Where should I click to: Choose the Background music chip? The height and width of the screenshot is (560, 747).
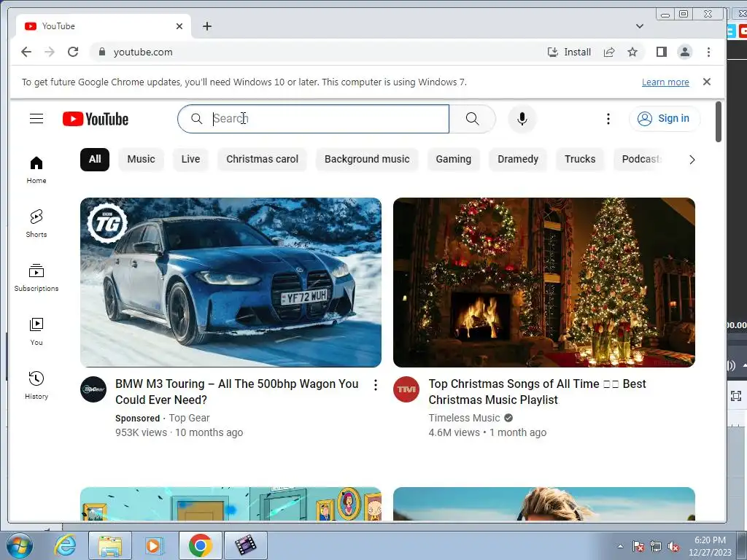pyautogui.click(x=367, y=159)
